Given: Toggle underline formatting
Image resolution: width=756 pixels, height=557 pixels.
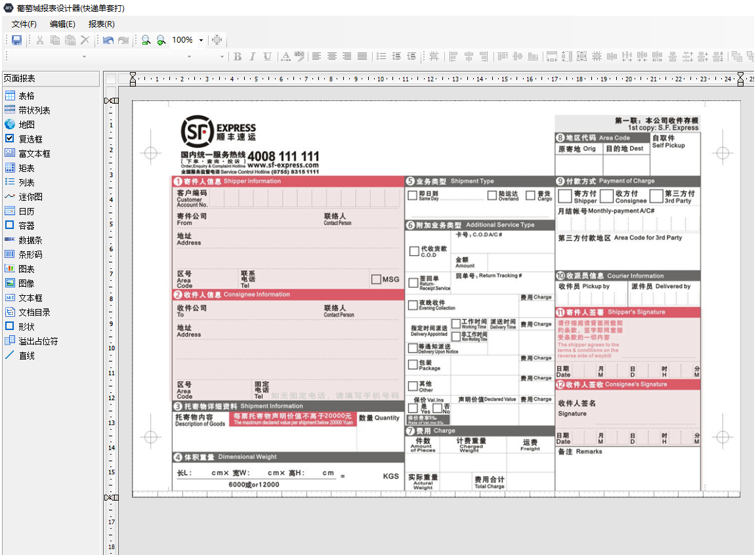Looking at the screenshot, I should click(x=267, y=56).
